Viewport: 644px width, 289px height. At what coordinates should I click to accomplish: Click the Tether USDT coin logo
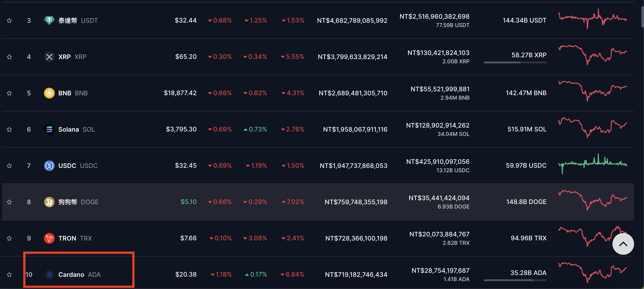[49, 20]
